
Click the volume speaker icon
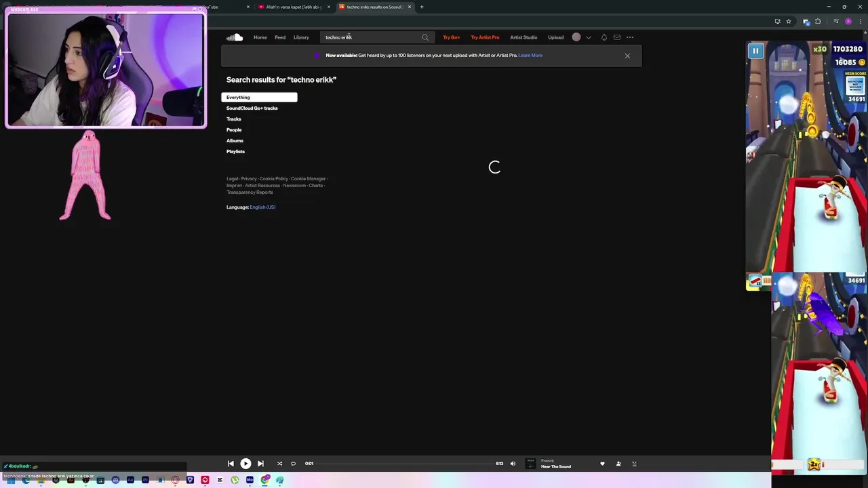click(x=513, y=464)
